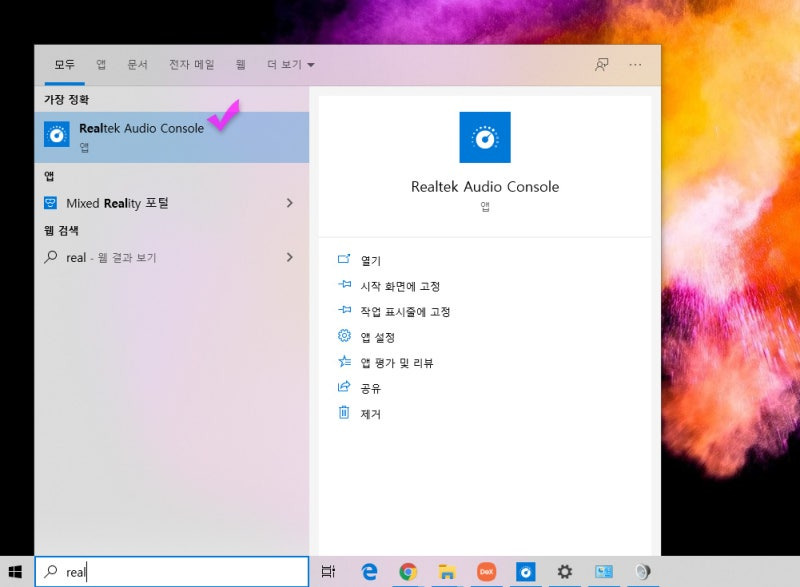Switch to the 전자 메일 tab
Viewport: 800px width, 587px height.
click(192, 65)
